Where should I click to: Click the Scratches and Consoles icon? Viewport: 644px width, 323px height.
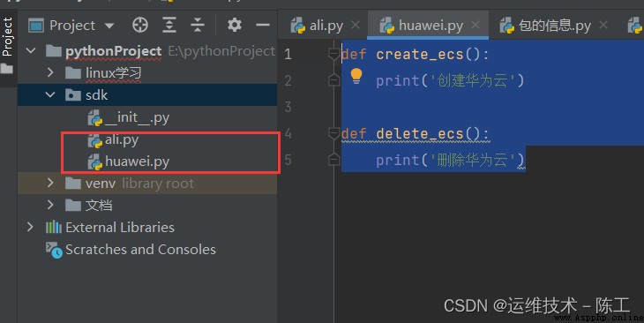click(x=54, y=250)
